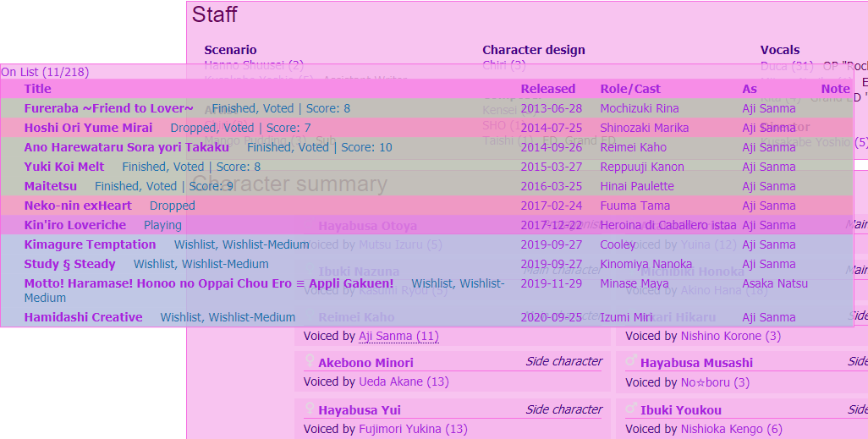Click the Released column header
This screenshot has height=439, width=868.
[x=548, y=89]
